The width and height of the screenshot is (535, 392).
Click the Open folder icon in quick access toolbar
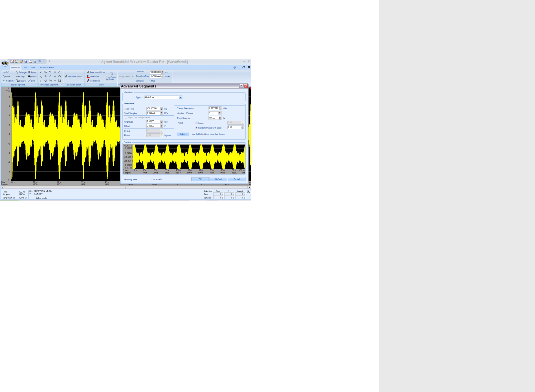(21, 62)
